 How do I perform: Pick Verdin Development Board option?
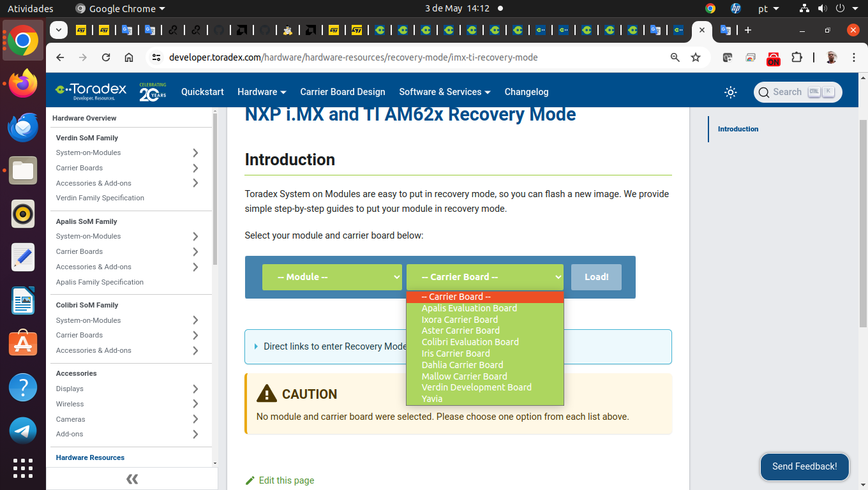485,387
